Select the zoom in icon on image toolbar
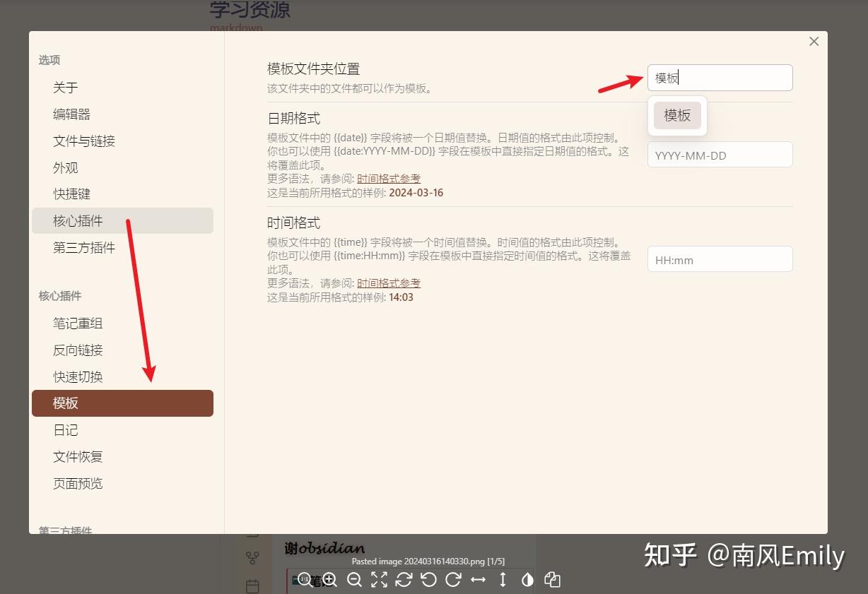Screen dimensions: 868x594 329,581
